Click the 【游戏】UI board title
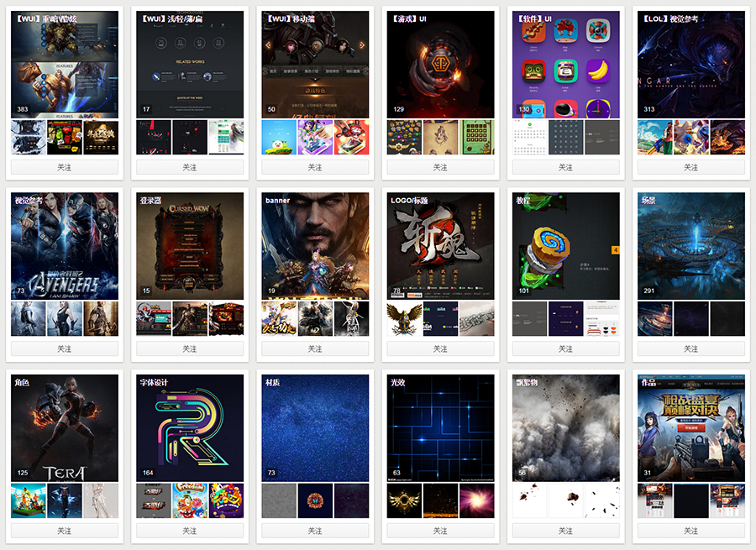This screenshot has height=550, width=756. (x=409, y=18)
